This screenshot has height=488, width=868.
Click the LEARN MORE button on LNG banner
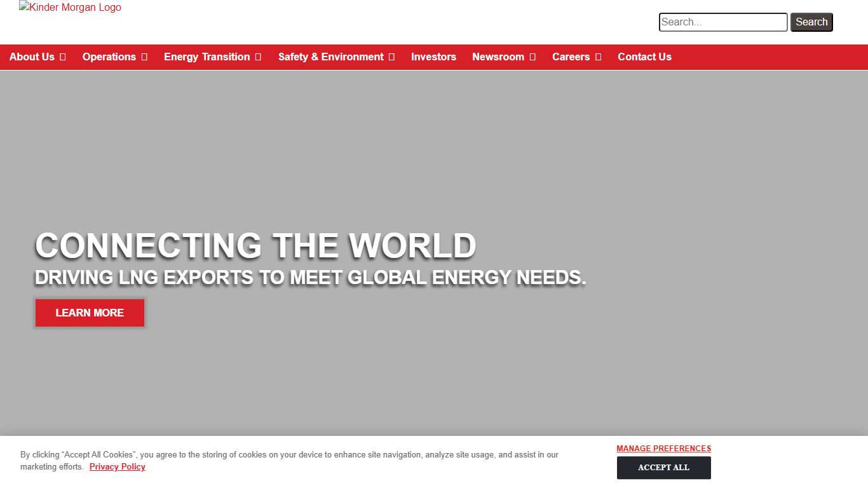pyautogui.click(x=89, y=313)
